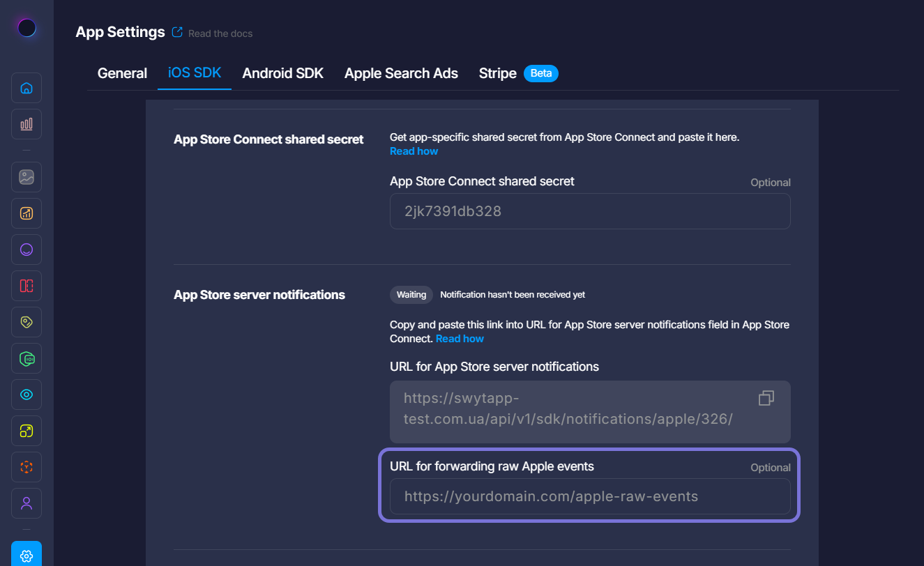Image resolution: width=924 pixels, height=566 pixels.
Task: Open the home dashboard from sidebar
Action: [x=26, y=88]
